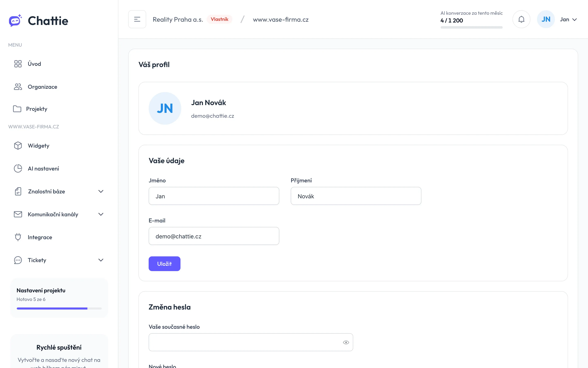Expand the Tickety submenu chevron

[101, 260]
